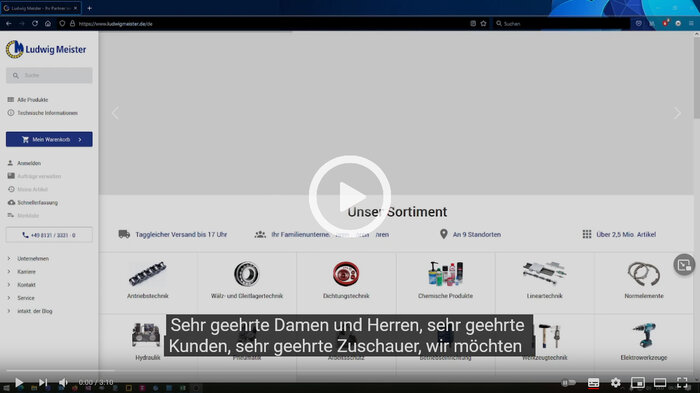
Task: Click Über 2,5 Mio. Artikel text
Action: 626,234
